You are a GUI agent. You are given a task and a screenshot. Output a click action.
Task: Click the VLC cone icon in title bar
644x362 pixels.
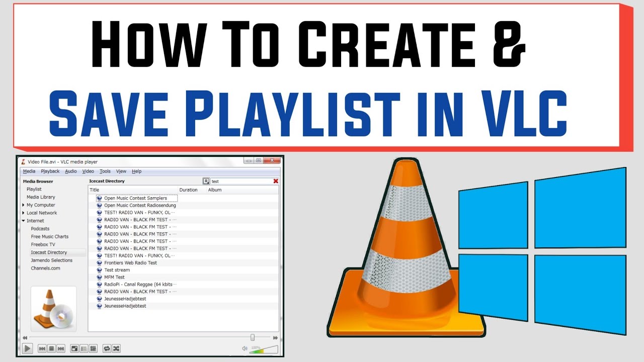[23, 161]
